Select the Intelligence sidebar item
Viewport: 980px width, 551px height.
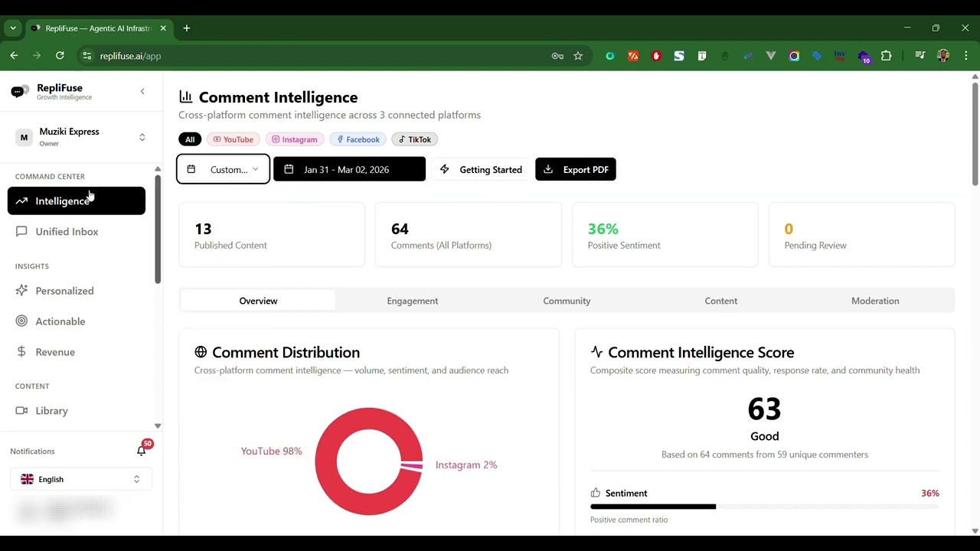(x=77, y=201)
